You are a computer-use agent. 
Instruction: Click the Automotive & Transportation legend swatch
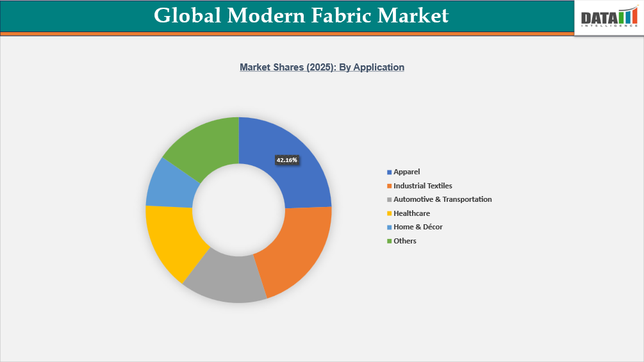coord(389,200)
